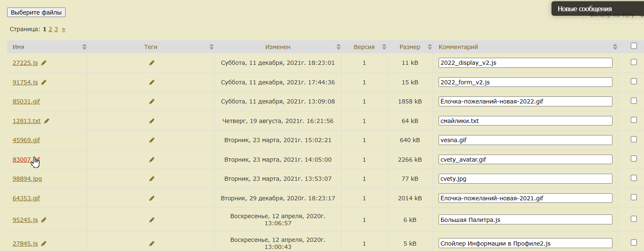The width and height of the screenshot is (644, 251).
Task: Edit tags pencil in 85031.gif row
Action: 151,101
